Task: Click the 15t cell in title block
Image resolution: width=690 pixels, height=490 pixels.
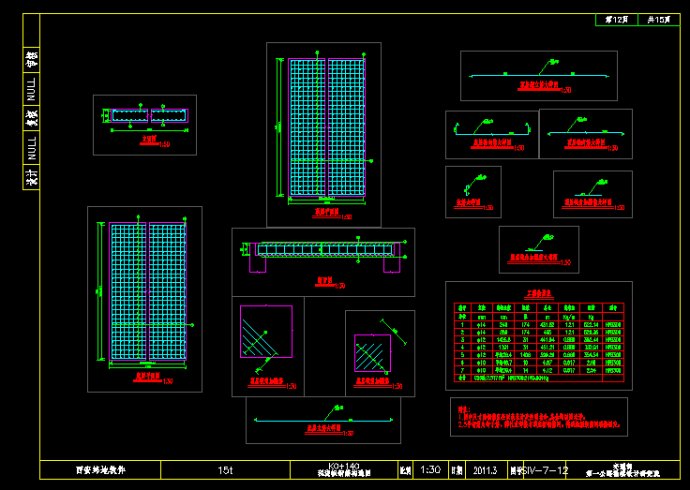Action: [x=225, y=469]
